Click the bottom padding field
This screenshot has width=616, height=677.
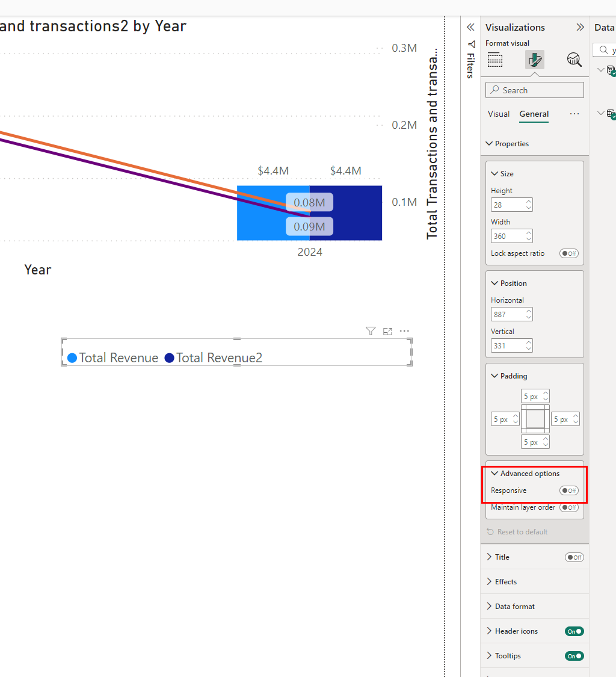tap(535, 442)
